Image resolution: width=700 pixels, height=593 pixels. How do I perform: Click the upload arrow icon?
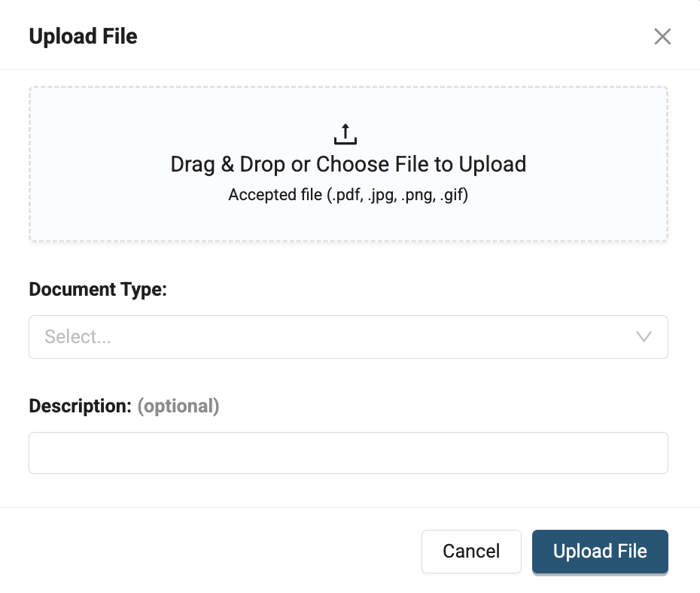345,134
